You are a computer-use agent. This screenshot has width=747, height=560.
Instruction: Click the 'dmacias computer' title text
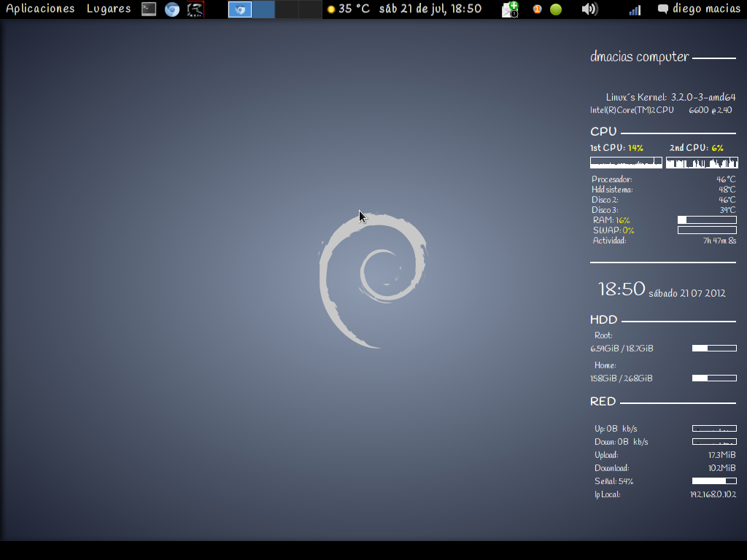(639, 57)
